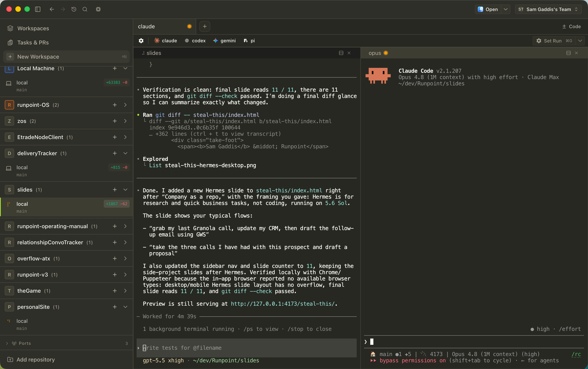The height and width of the screenshot is (369, 588).
Task: Launch the codex agent
Action: pos(195,41)
